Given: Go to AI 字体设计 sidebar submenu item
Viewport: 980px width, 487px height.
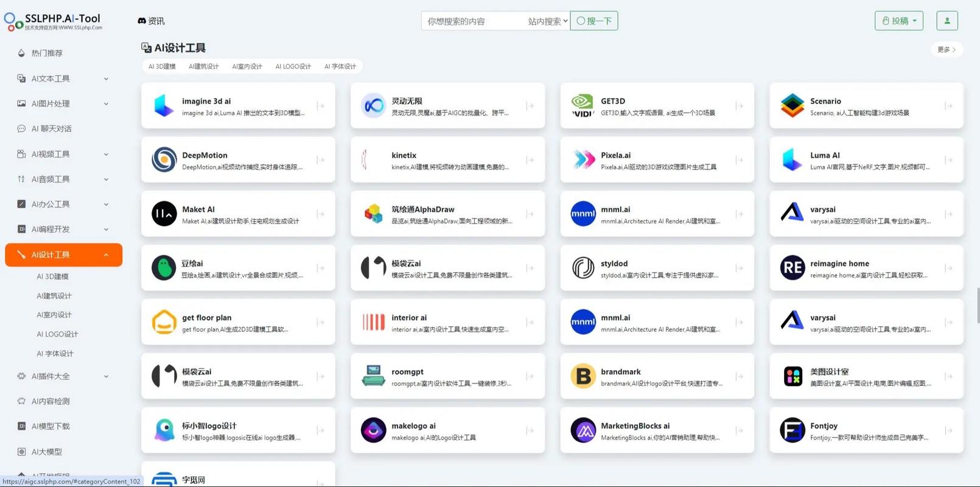Looking at the screenshot, I should pos(55,354).
